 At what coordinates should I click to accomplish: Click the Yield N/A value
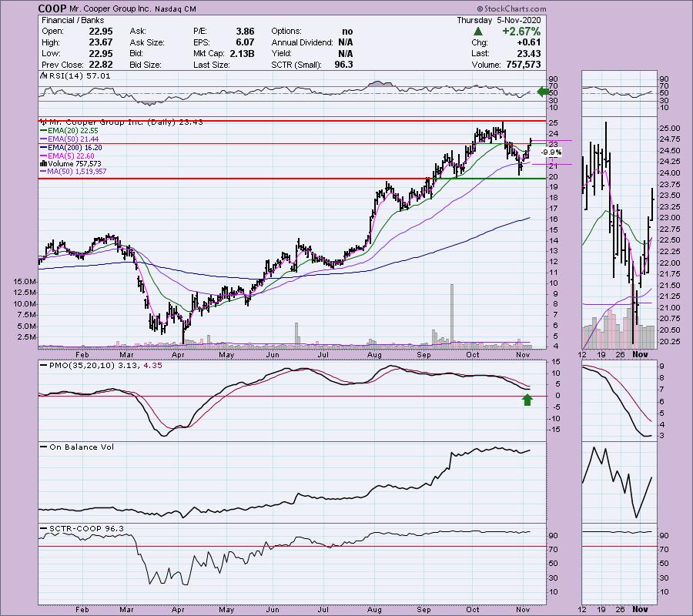[x=346, y=53]
